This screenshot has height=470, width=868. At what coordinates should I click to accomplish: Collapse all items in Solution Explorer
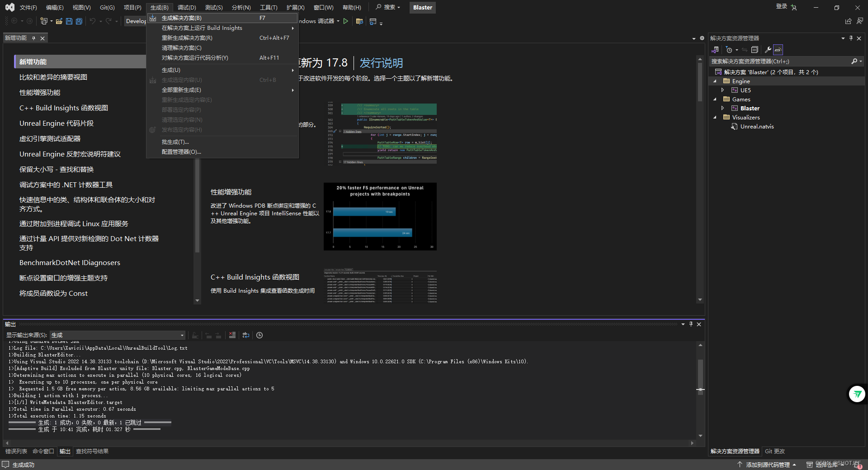[755, 50]
